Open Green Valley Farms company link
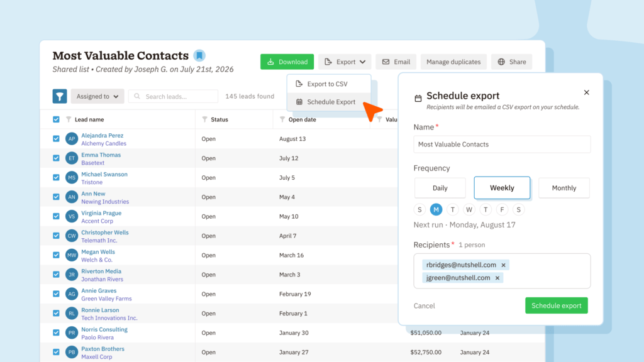The height and width of the screenshot is (362, 644). (x=106, y=299)
